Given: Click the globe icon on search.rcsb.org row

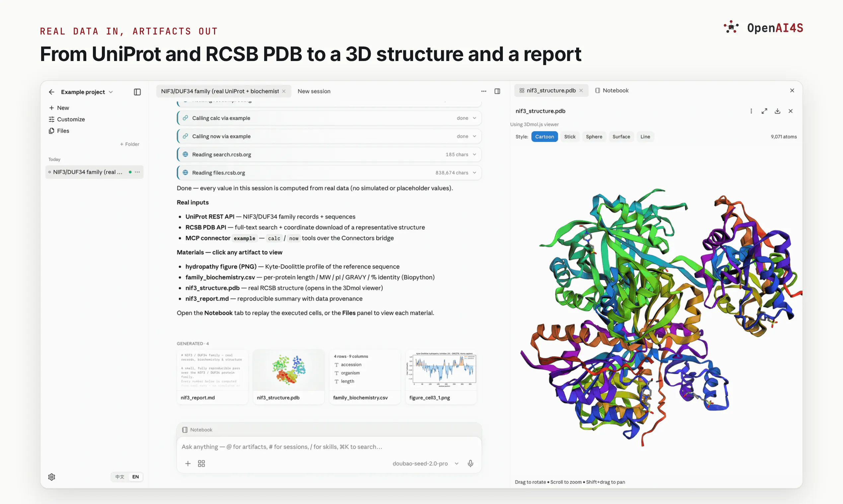Looking at the screenshot, I should click(185, 154).
